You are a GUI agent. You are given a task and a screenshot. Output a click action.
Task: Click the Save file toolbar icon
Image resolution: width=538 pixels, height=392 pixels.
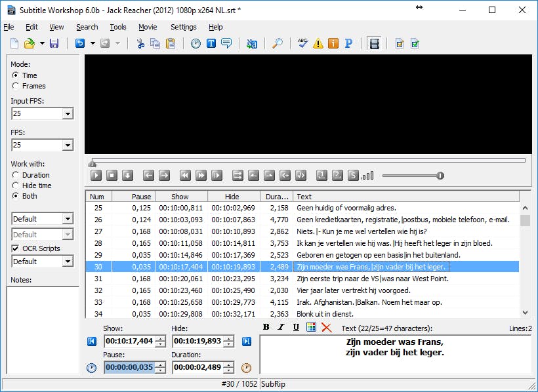pos(54,44)
